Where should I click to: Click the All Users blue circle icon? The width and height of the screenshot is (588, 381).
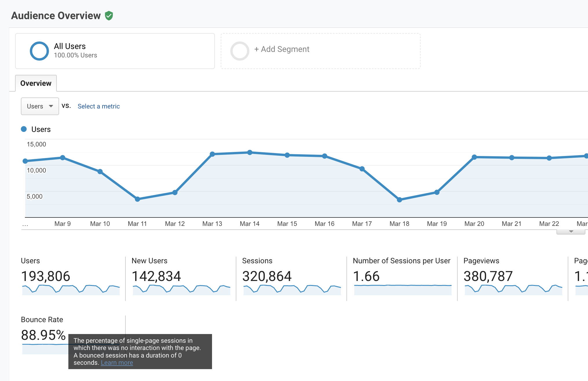[39, 51]
